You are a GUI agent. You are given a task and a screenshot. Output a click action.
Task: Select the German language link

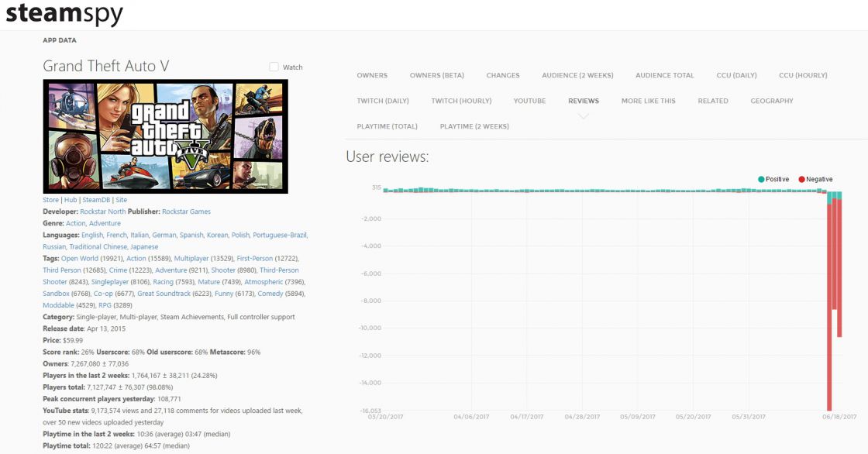164,235
